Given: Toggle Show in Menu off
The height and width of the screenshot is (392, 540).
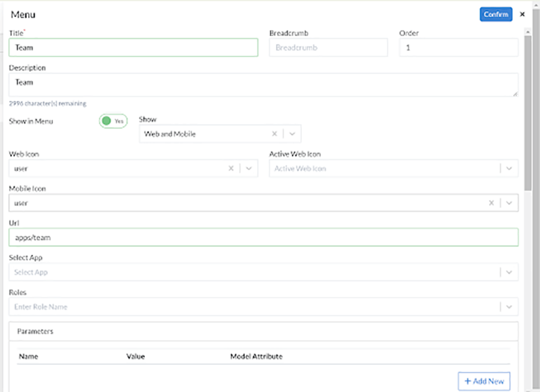Looking at the screenshot, I should [x=112, y=121].
